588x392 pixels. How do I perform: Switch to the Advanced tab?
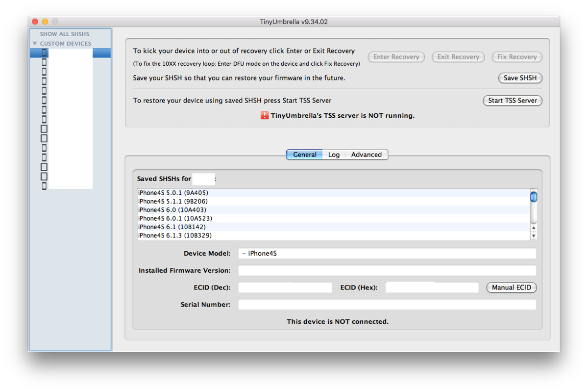point(367,155)
